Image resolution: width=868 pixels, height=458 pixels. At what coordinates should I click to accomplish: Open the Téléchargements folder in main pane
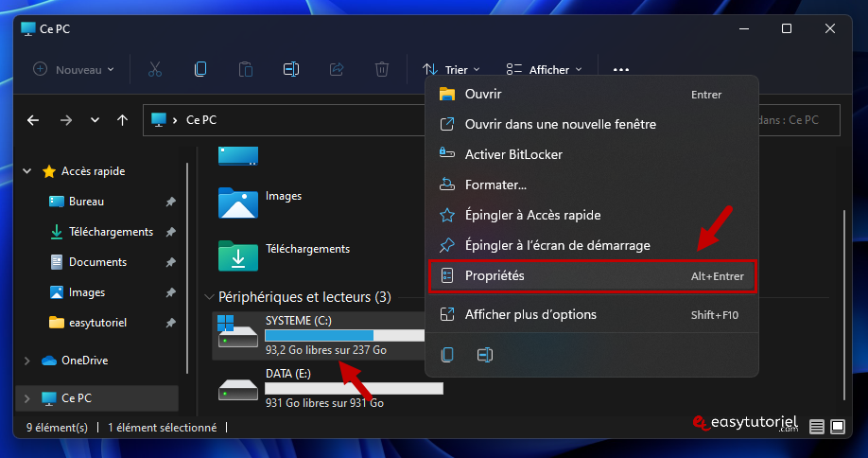(238, 255)
